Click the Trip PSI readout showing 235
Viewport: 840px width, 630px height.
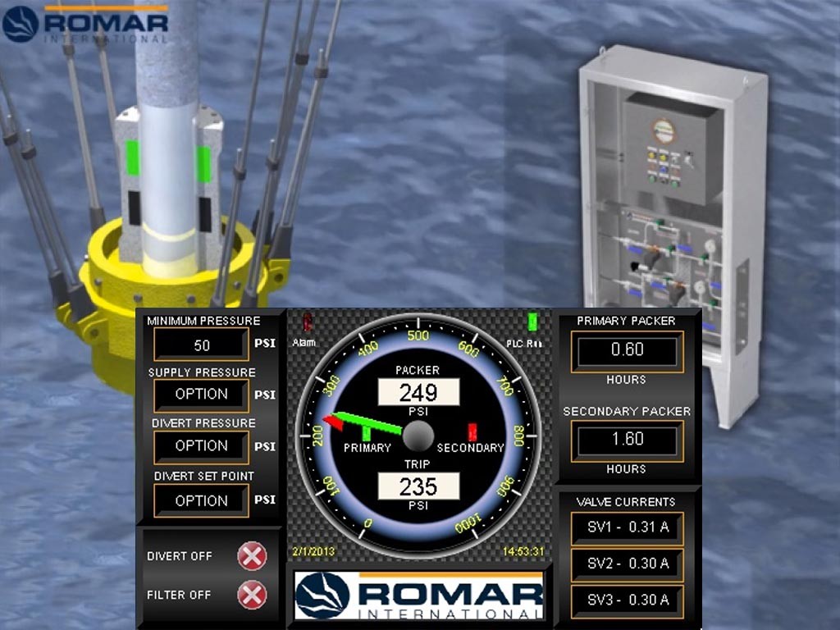[418, 486]
